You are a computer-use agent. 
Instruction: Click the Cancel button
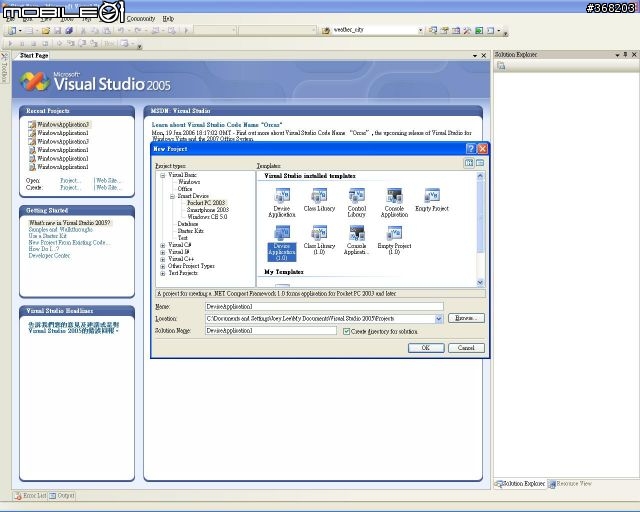pyautogui.click(x=466, y=348)
